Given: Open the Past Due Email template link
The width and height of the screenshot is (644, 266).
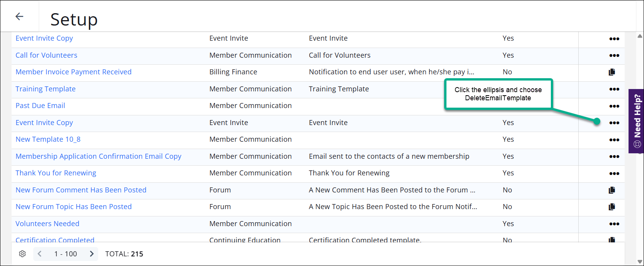Looking at the screenshot, I should 40,106.
